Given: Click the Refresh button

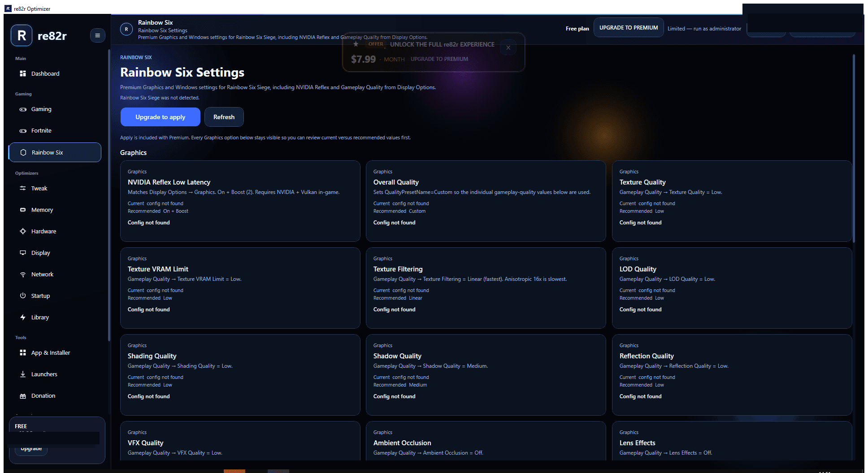Looking at the screenshot, I should (224, 117).
